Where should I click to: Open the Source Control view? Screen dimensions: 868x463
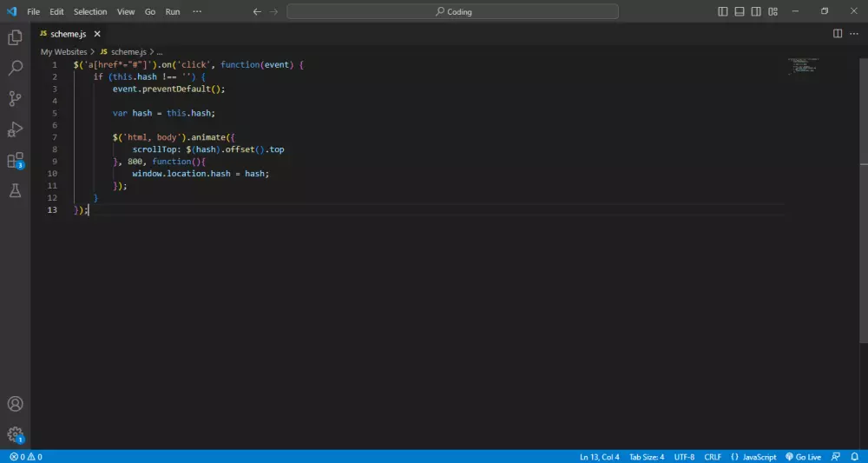(15, 98)
